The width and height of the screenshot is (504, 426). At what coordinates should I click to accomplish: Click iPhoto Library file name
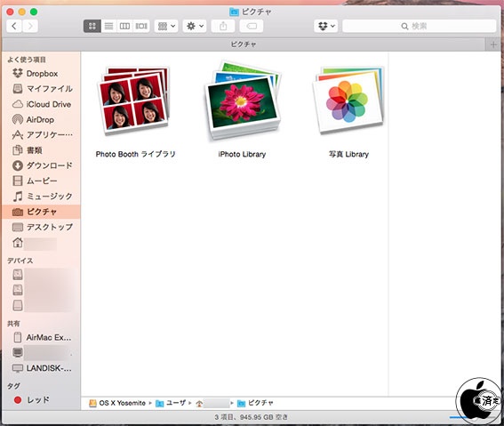[x=242, y=155]
